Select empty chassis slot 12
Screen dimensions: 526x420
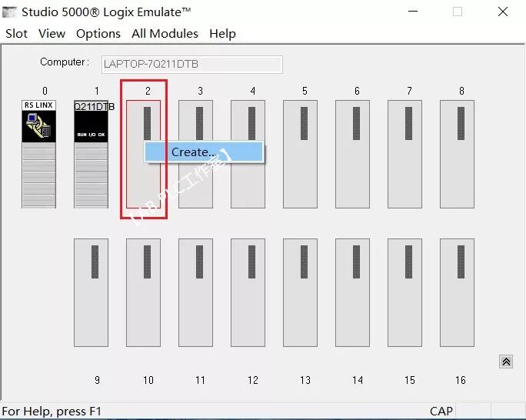[x=248, y=292]
